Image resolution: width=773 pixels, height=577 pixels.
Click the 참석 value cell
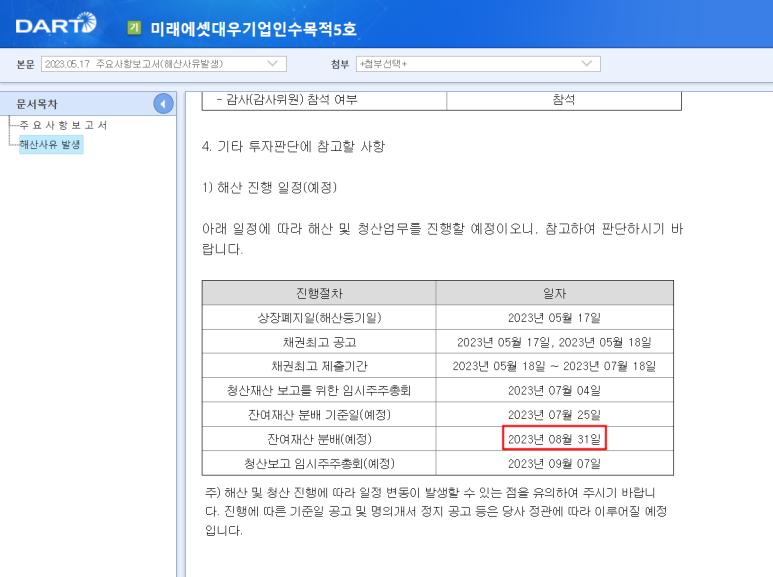(563, 100)
